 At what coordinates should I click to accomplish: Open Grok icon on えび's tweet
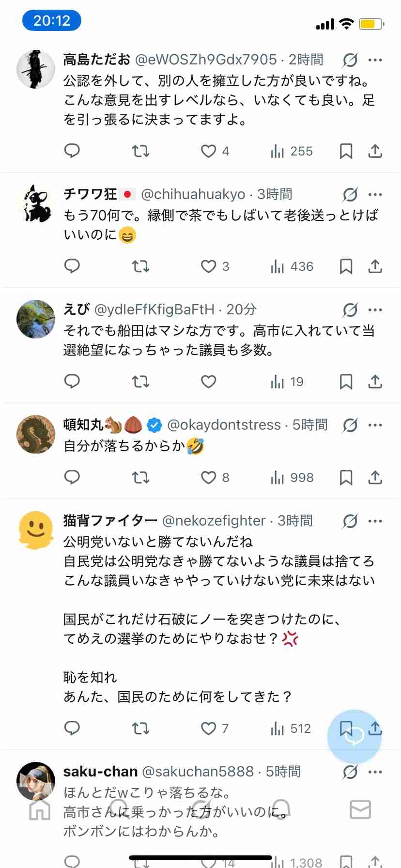350,310
